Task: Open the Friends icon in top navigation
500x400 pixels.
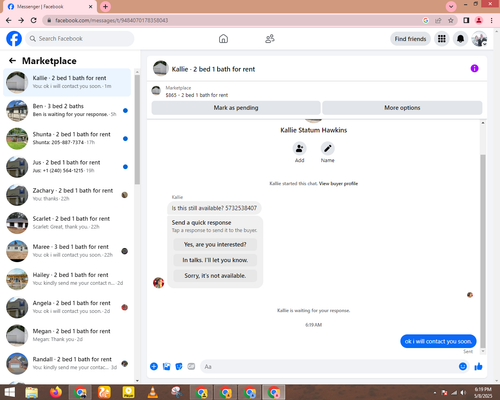Action: [270, 39]
